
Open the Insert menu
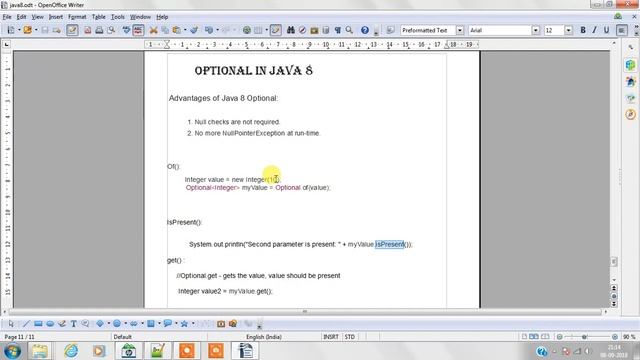pos(56,17)
